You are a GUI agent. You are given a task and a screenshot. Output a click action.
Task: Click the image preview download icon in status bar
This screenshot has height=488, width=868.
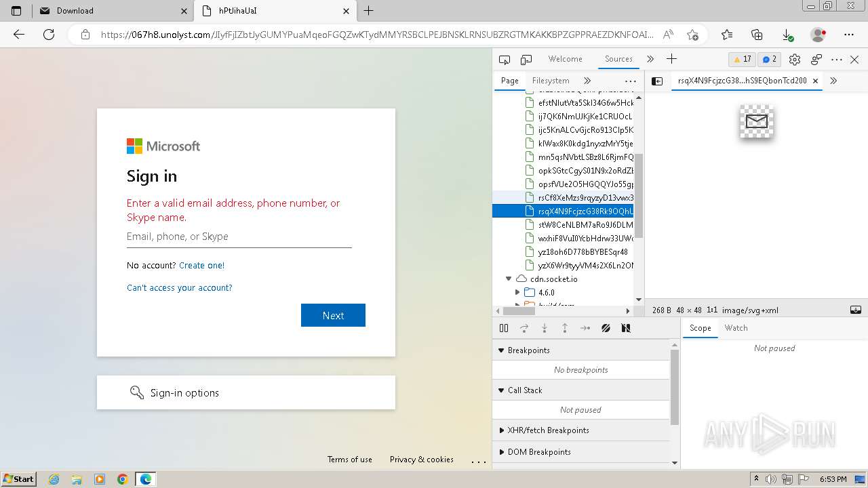(x=856, y=310)
